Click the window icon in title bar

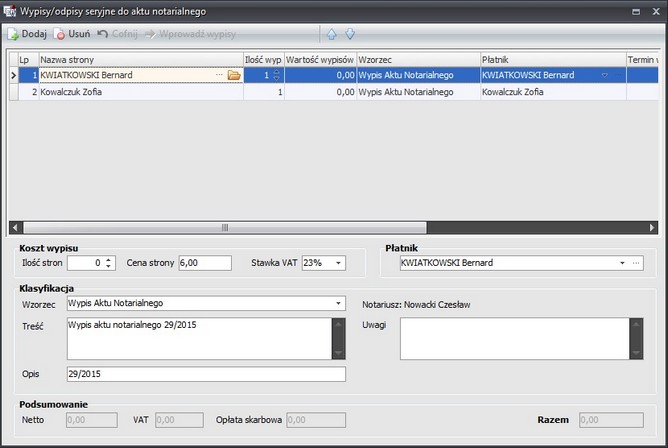10,11
